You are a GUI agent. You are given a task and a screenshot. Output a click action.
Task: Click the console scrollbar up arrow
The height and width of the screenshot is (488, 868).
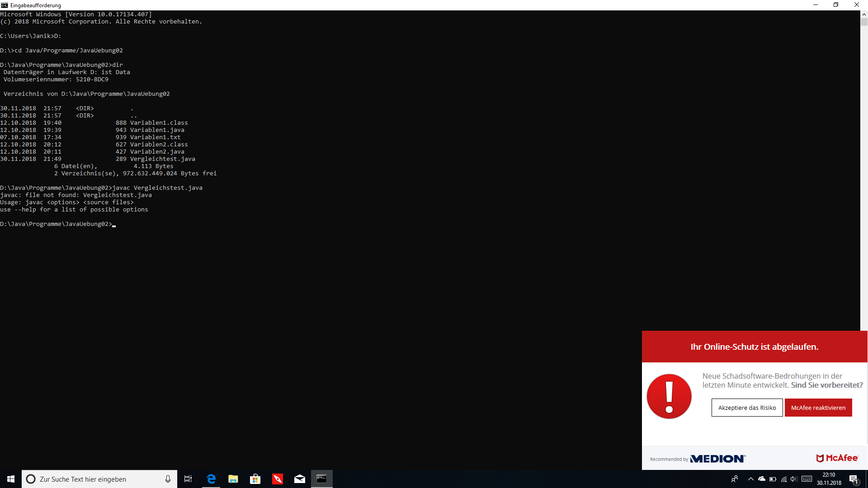click(x=864, y=14)
